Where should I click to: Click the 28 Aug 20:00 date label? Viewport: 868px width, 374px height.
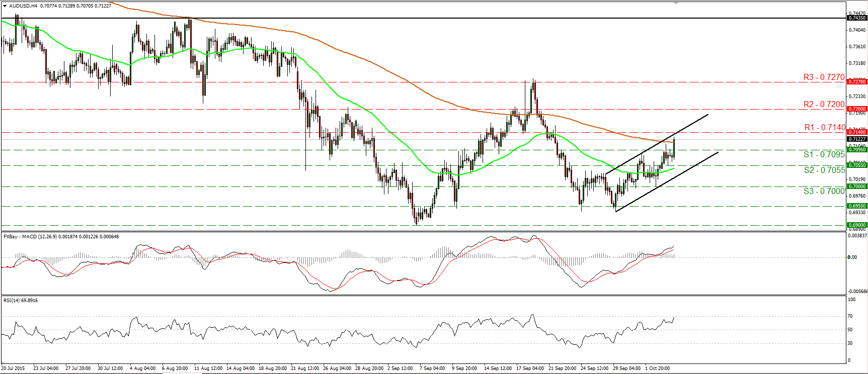click(369, 368)
